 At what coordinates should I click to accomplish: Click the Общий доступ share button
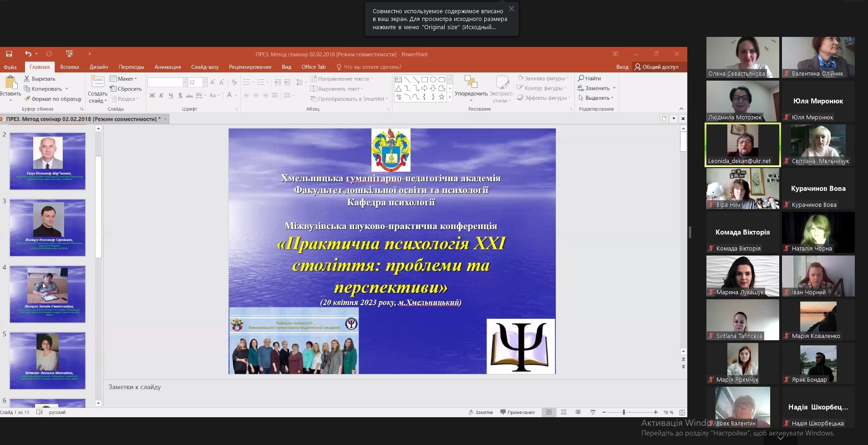coord(656,67)
